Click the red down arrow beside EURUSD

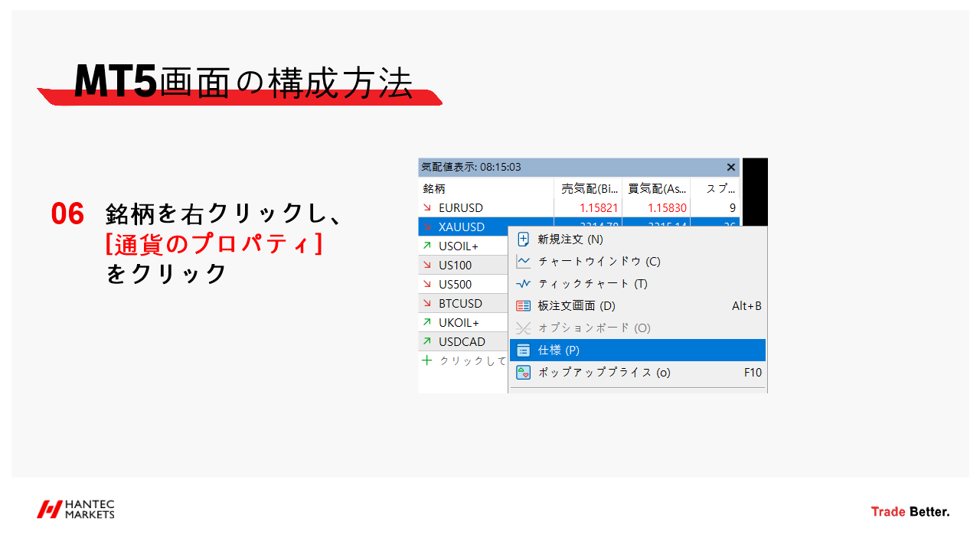pyautogui.click(x=427, y=208)
